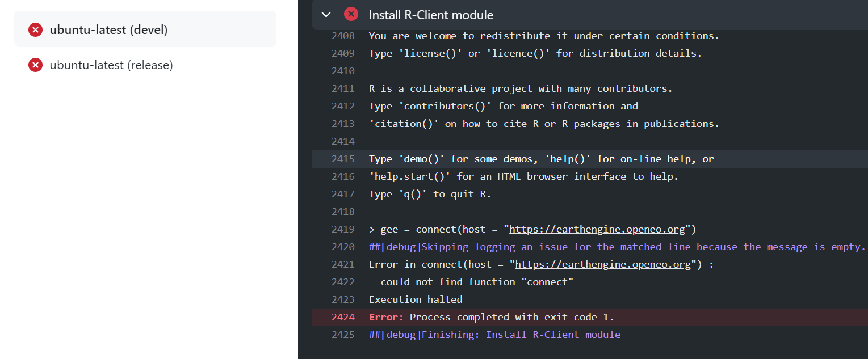The height and width of the screenshot is (359, 868).
Task: Click the failure icon for ubuntu-latest (devel)
Action: pos(36,30)
